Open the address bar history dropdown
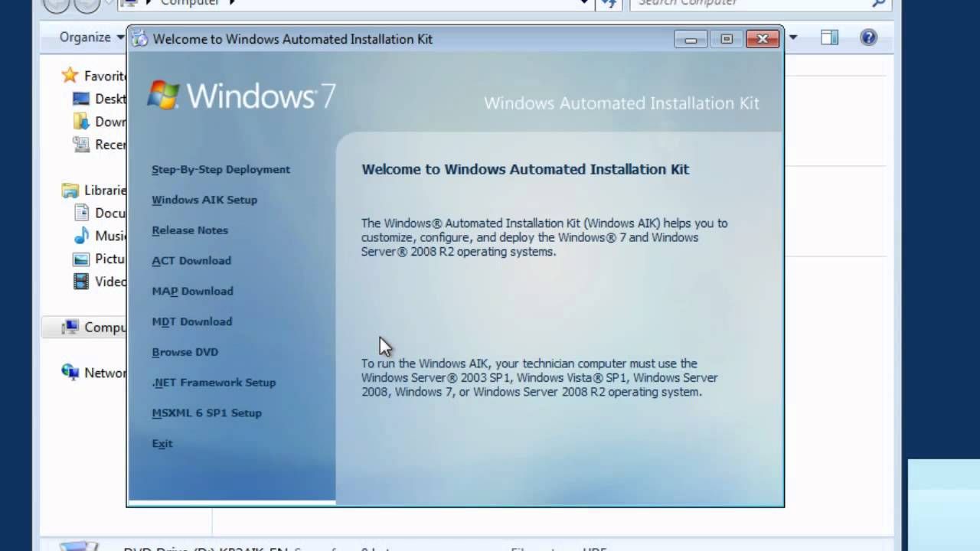 tap(585, 3)
